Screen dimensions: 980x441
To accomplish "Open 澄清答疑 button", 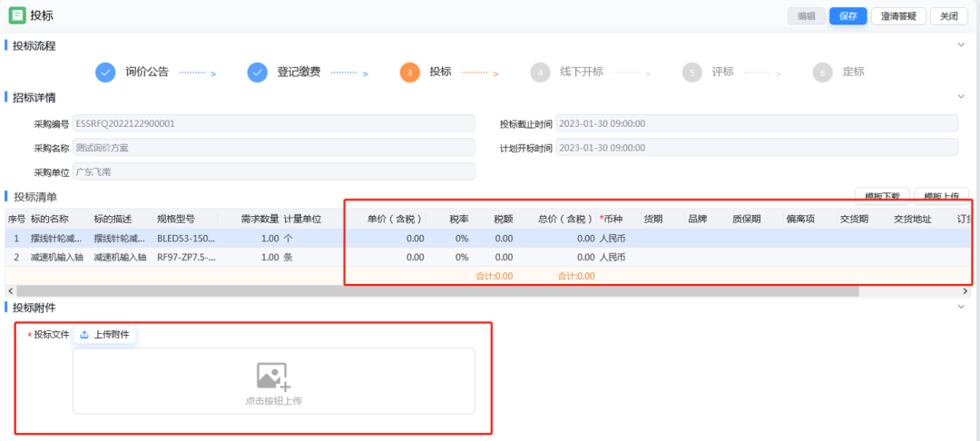I will click(898, 15).
